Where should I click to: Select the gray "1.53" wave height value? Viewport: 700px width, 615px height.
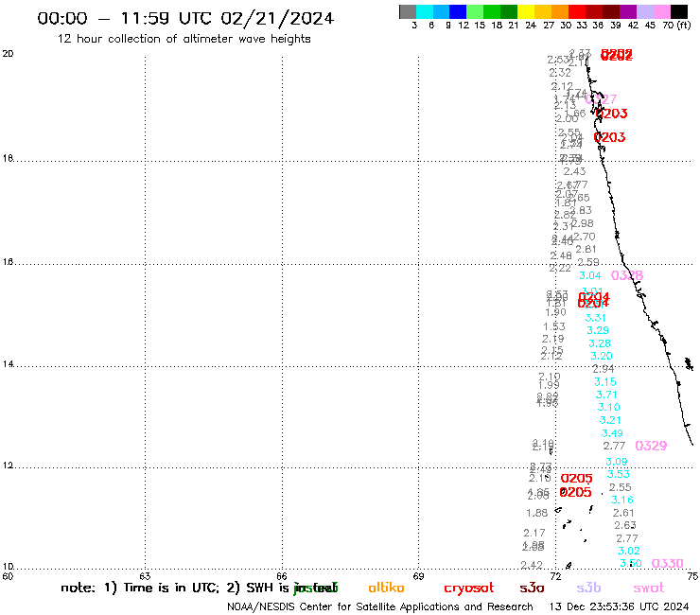(554, 326)
